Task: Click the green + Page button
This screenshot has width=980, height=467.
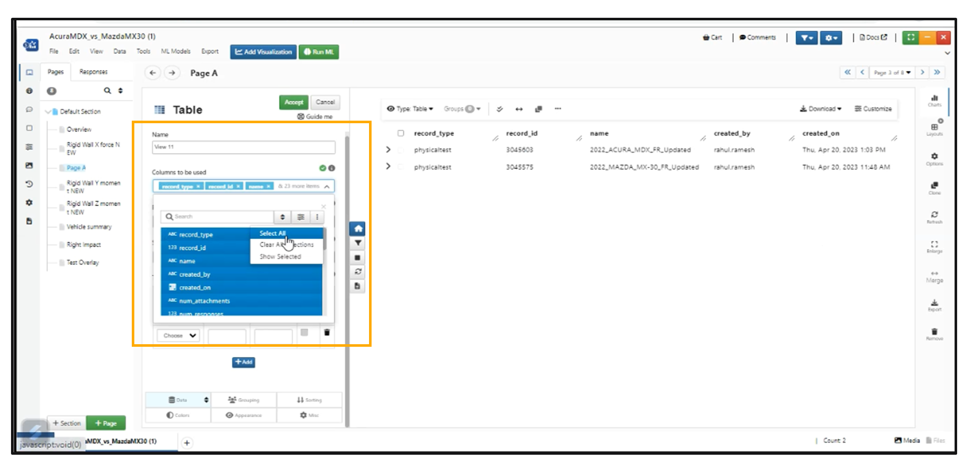Action: [106, 423]
